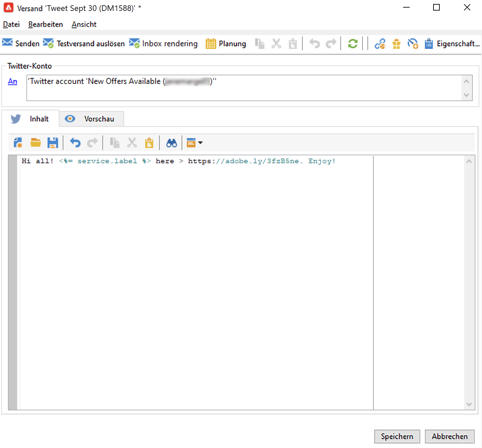
Task: Click the open folder icon in editor toolbar
Action: coord(35,143)
